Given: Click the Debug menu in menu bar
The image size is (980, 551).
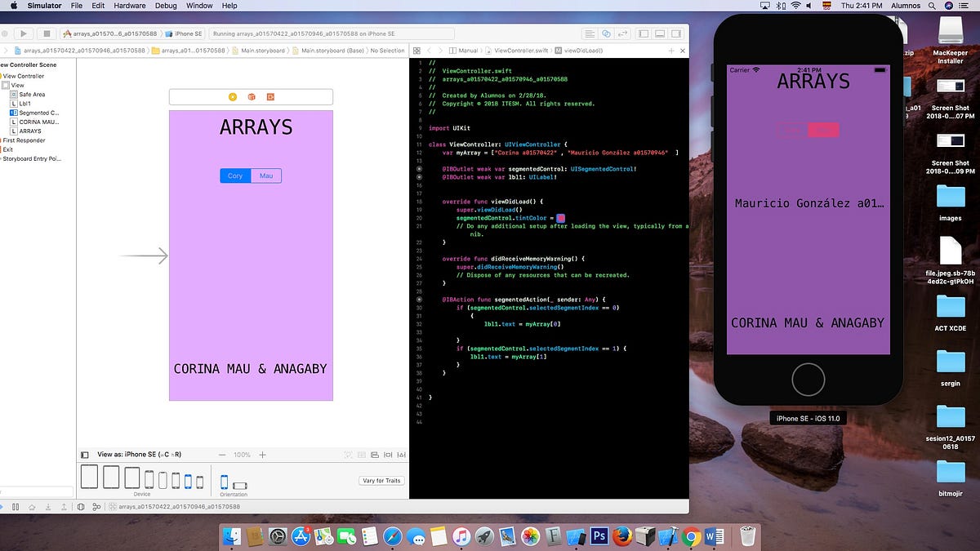Looking at the screenshot, I should coord(165,6).
